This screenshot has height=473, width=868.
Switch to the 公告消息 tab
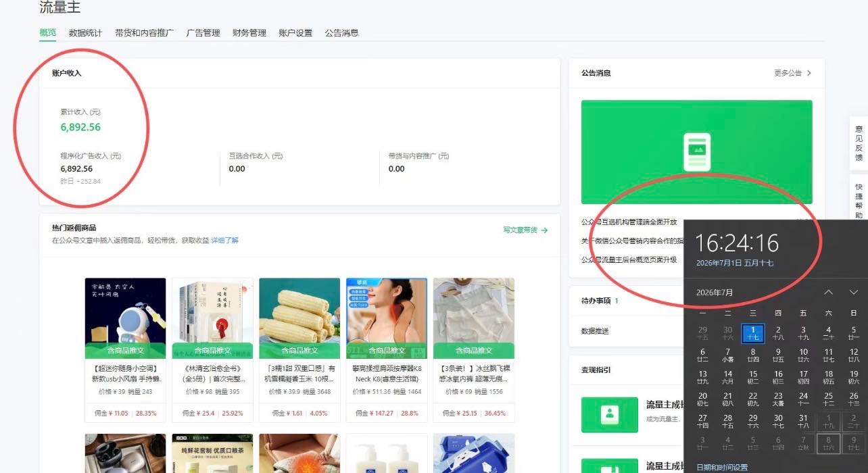341,32
